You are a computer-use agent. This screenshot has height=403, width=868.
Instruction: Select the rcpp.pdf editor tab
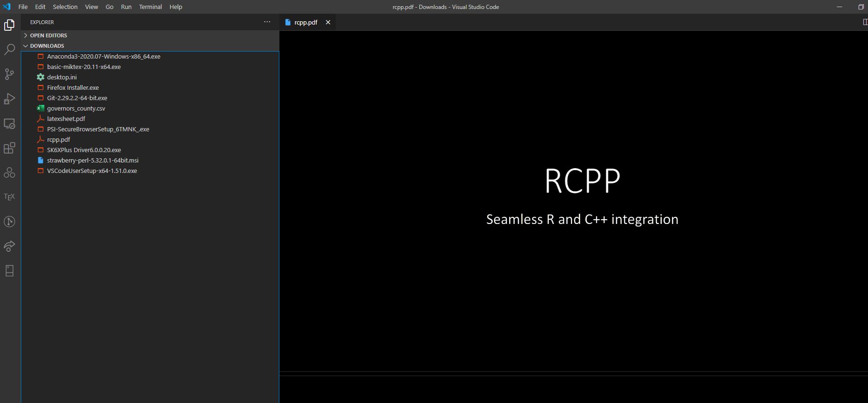click(x=305, y=22)
